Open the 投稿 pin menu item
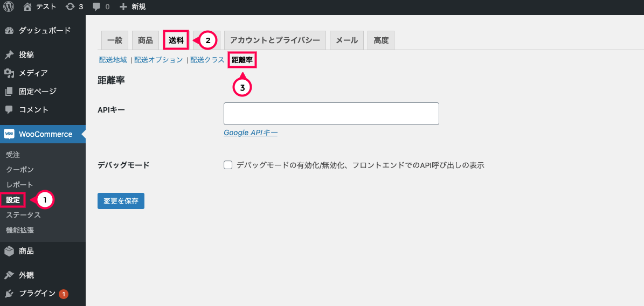 tap(26, 54)
